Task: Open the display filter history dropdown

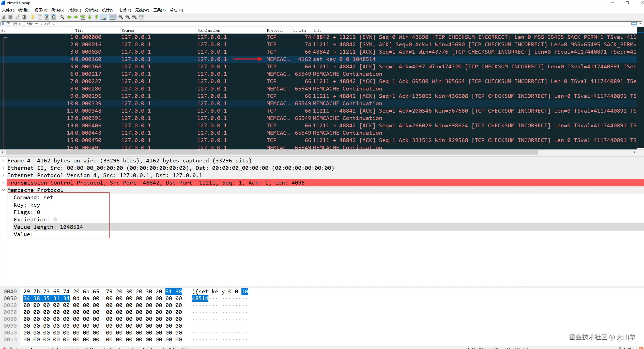Action: [640, 24]
